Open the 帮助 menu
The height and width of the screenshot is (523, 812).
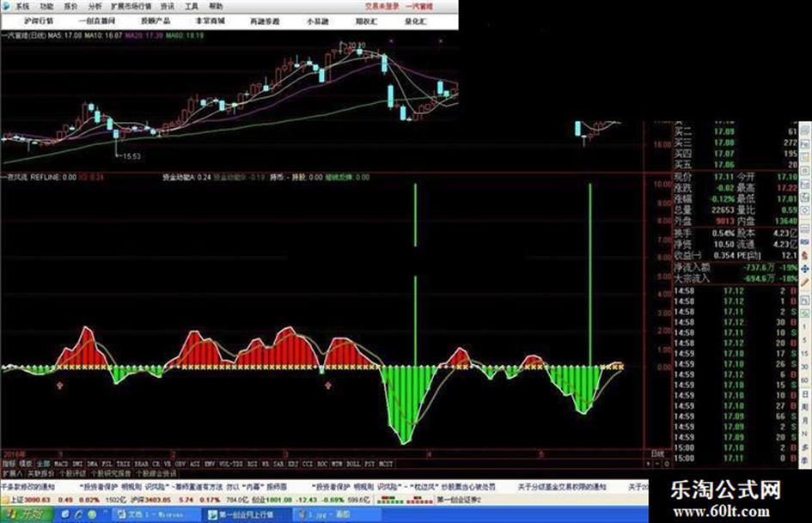coord(216,6)
